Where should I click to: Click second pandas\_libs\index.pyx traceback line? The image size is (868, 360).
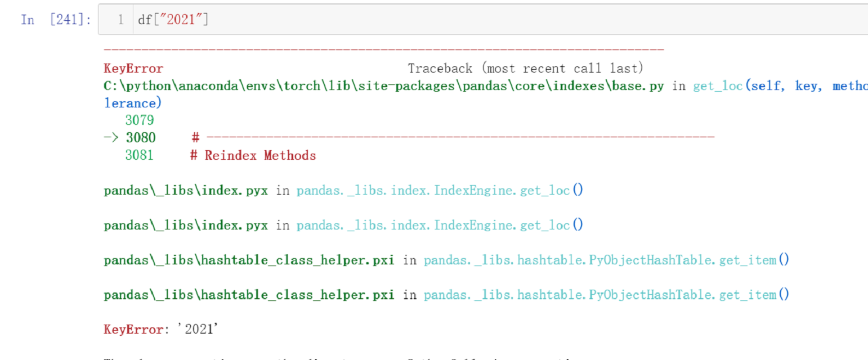pos(343,225)
